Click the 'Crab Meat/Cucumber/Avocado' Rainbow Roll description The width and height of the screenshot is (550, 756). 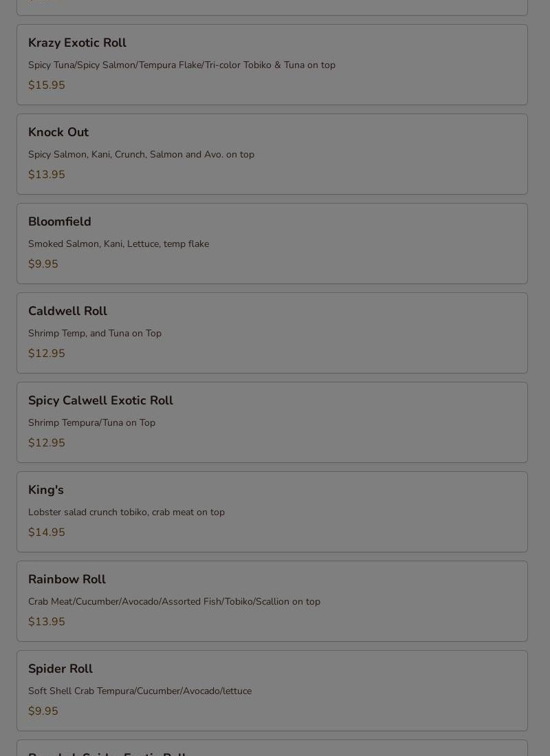[174, 601]
